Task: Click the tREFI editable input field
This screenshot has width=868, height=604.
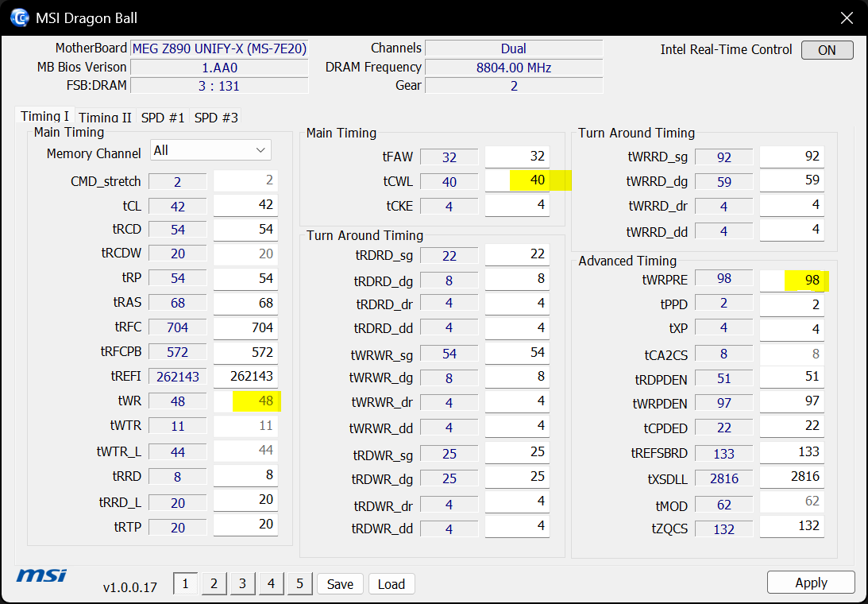Action: 245,377
